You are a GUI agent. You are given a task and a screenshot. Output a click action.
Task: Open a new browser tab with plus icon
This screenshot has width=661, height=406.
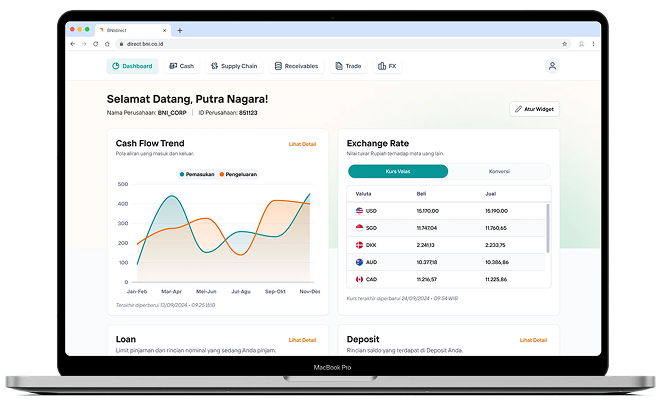pyautogui.click(x=180, y=31)
